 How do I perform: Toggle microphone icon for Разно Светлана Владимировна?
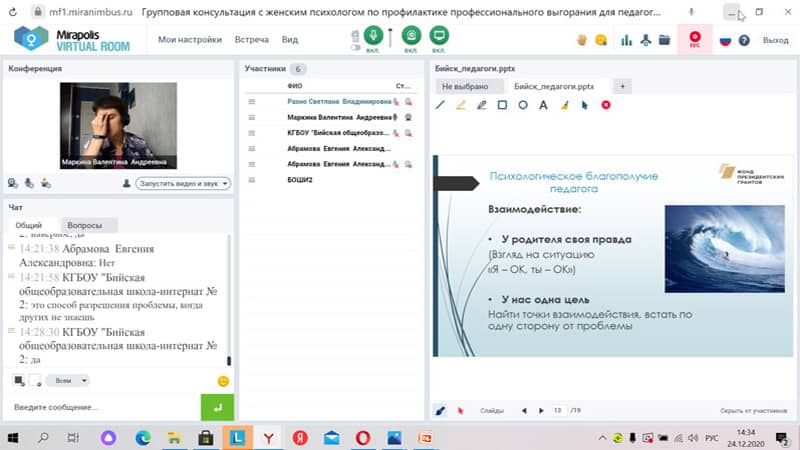pyautogui.click(x=396, y=102)
